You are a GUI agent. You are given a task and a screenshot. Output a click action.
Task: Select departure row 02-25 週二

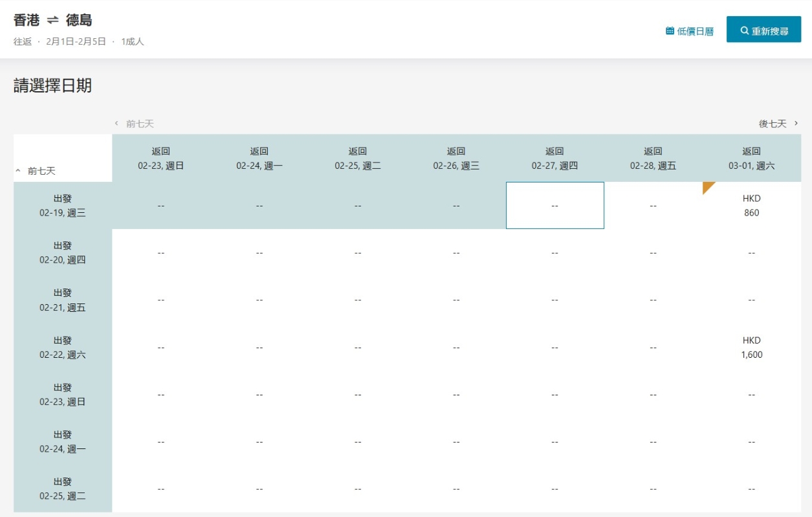(x=63, y=489)
